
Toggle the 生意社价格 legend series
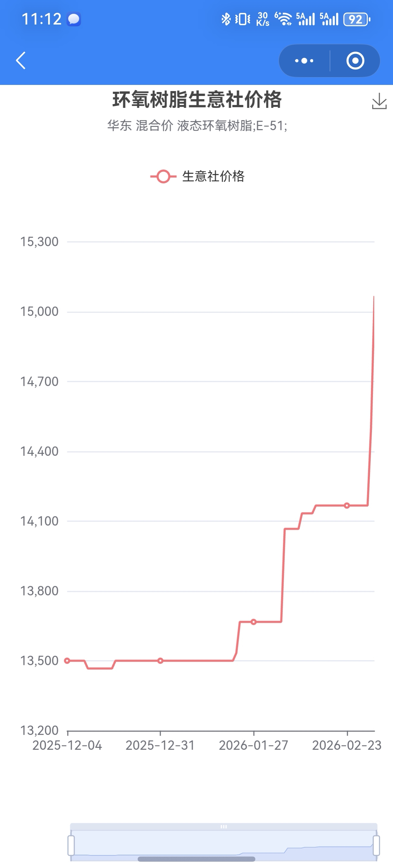pyautogui.click(x=197, y=176)
